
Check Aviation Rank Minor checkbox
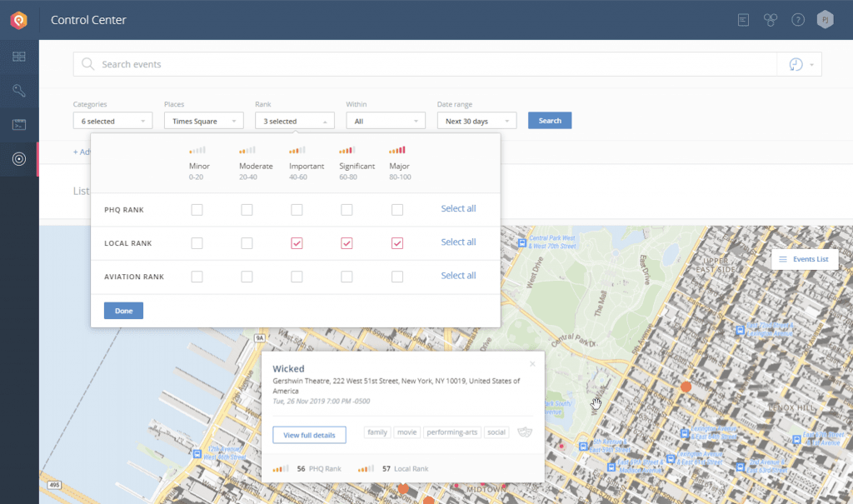[197, 277]
